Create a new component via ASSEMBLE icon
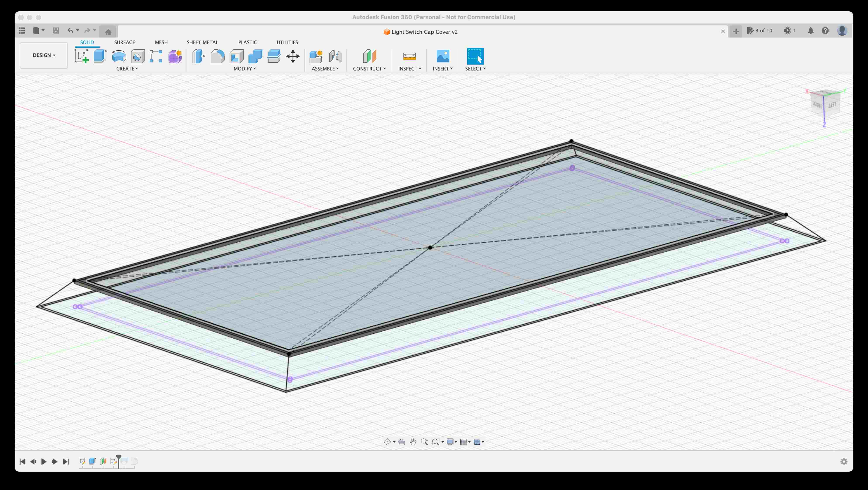868x490 pixels. pyautogui.click(x=316, y=56)
